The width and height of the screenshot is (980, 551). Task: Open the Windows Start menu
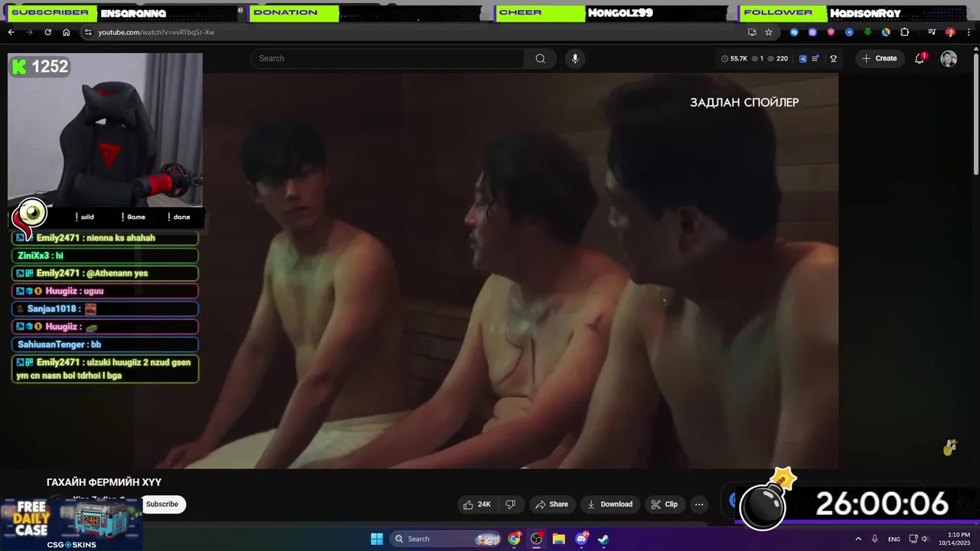[x=377, y=539]
